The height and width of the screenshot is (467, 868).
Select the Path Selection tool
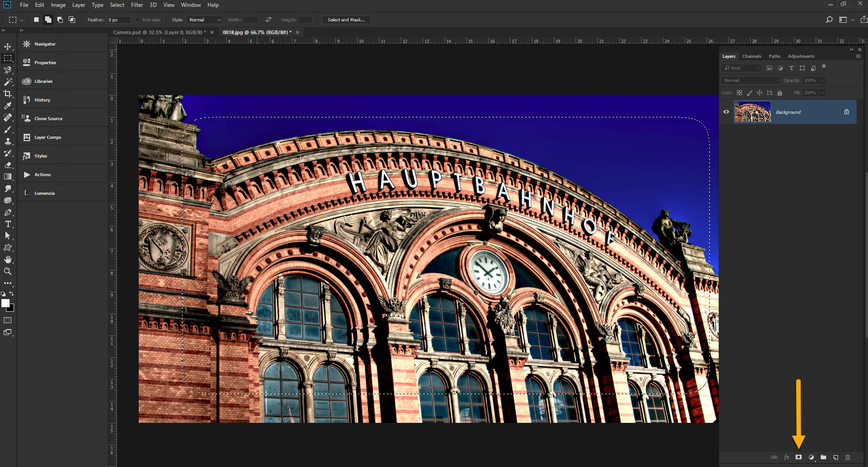point(8,236)
